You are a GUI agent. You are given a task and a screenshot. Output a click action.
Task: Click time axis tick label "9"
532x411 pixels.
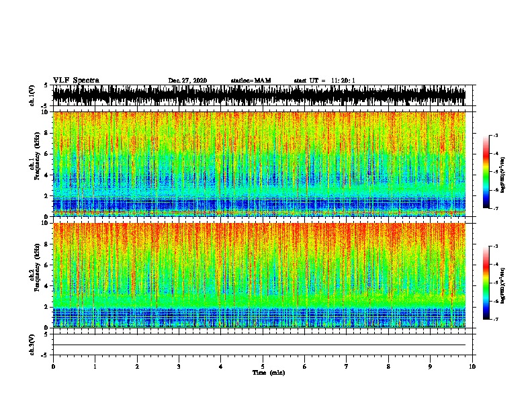pyautogui.click(x=430, y=367)
